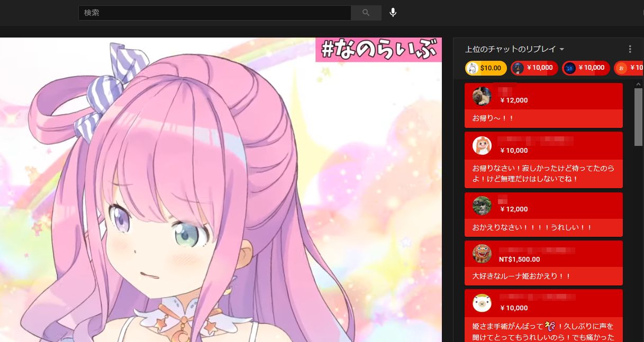
Task: Click avatar on 姫さま手術がんばって message
Action: pos(482,303)
